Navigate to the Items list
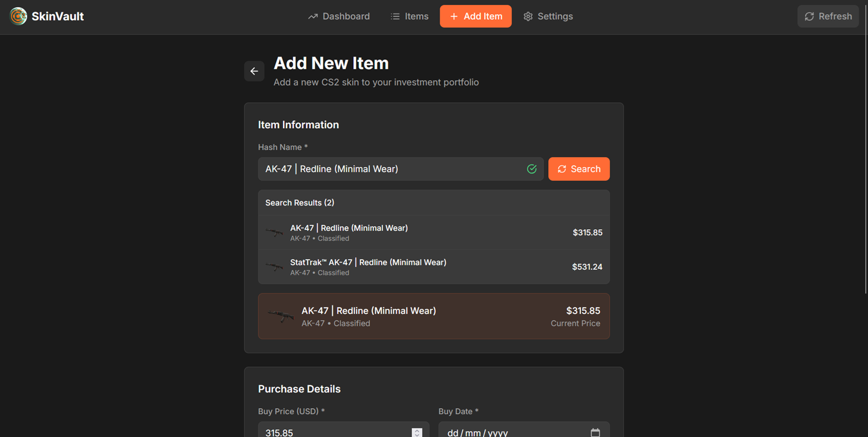868x437 pixels. [x=410, y=16]
